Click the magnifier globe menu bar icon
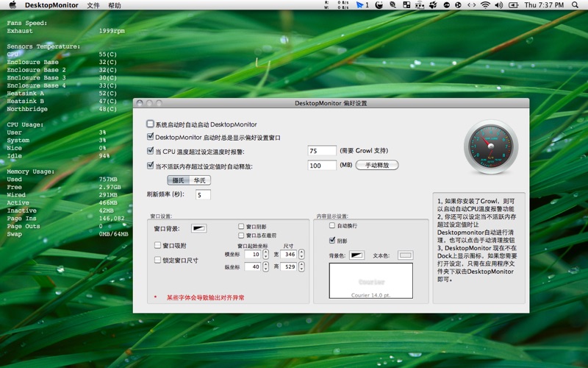This screenshot has height=368, width=588. point(392,5)
